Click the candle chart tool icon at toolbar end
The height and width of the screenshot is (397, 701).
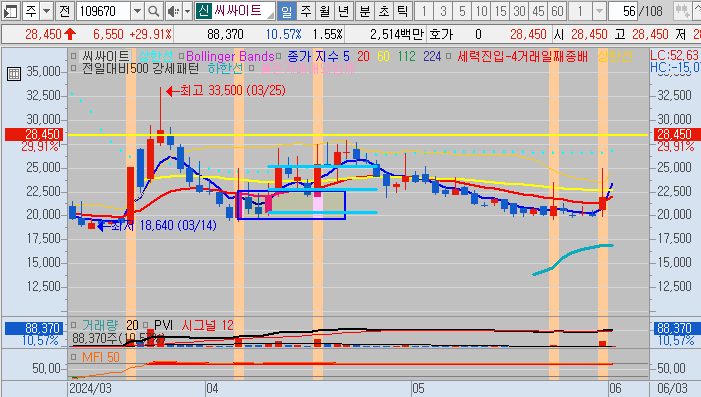point(682,11)
